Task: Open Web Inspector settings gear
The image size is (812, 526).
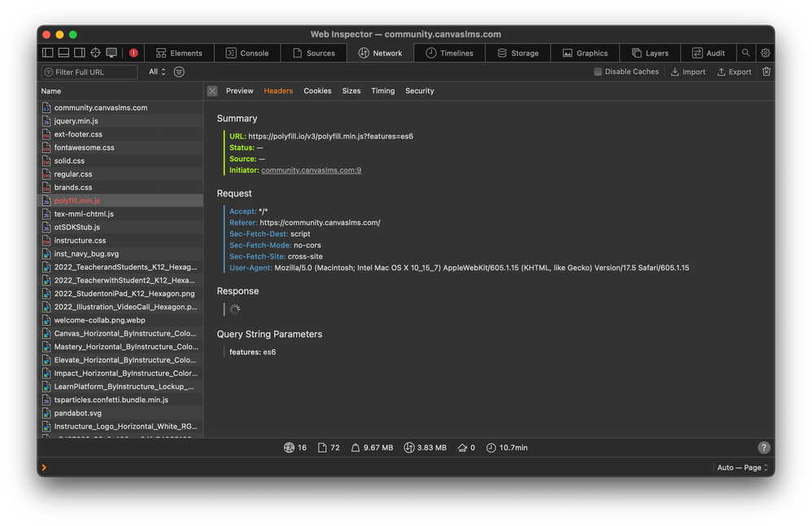Action: point(765,53)
